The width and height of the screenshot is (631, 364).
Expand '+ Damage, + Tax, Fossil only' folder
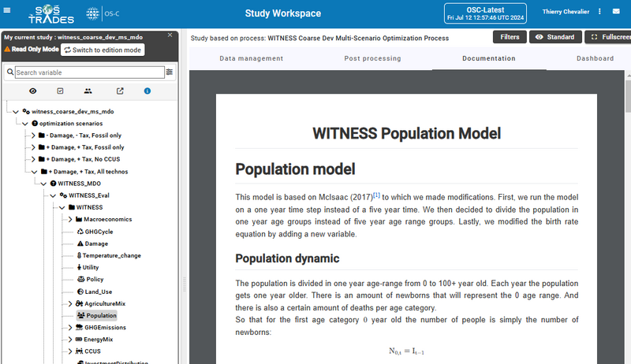coord(33,147)
